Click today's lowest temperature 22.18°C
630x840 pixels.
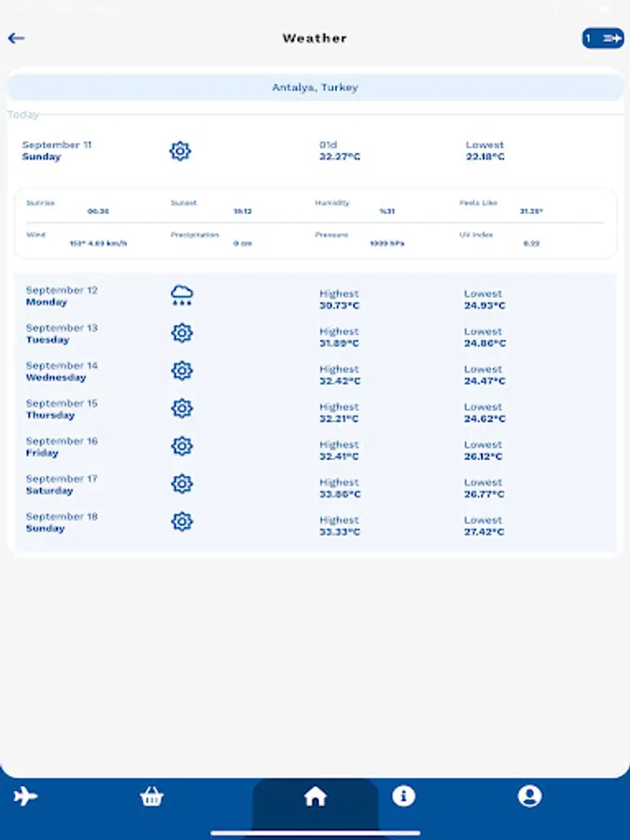point(484,157)
